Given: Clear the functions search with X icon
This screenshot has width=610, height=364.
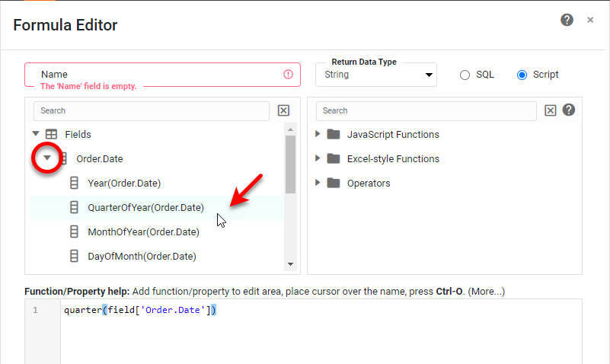Looking at the screenshot, I should tap(551, 110).
